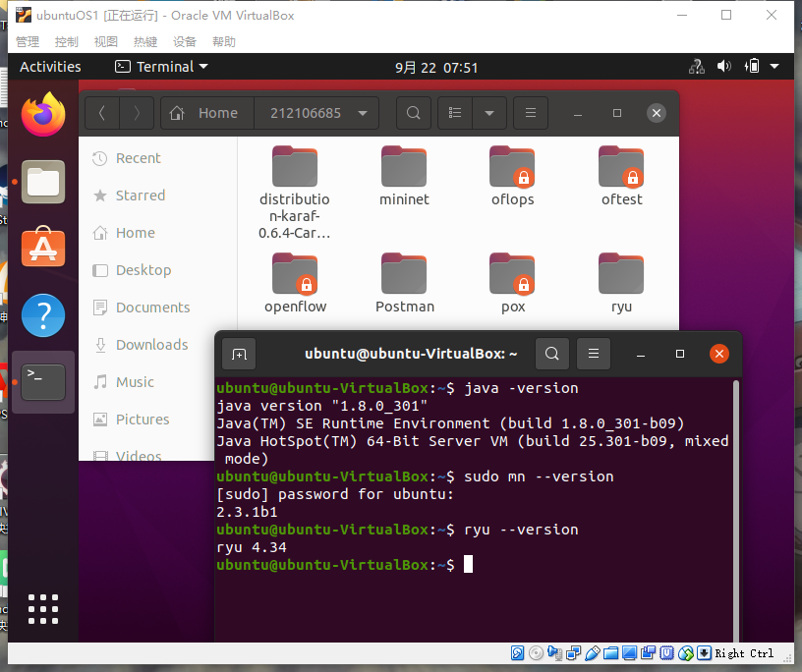The width and height of the screenshot is (802, 672).
Task: Open the 热键 menu in VirtualBox
Action: (145, 41)
